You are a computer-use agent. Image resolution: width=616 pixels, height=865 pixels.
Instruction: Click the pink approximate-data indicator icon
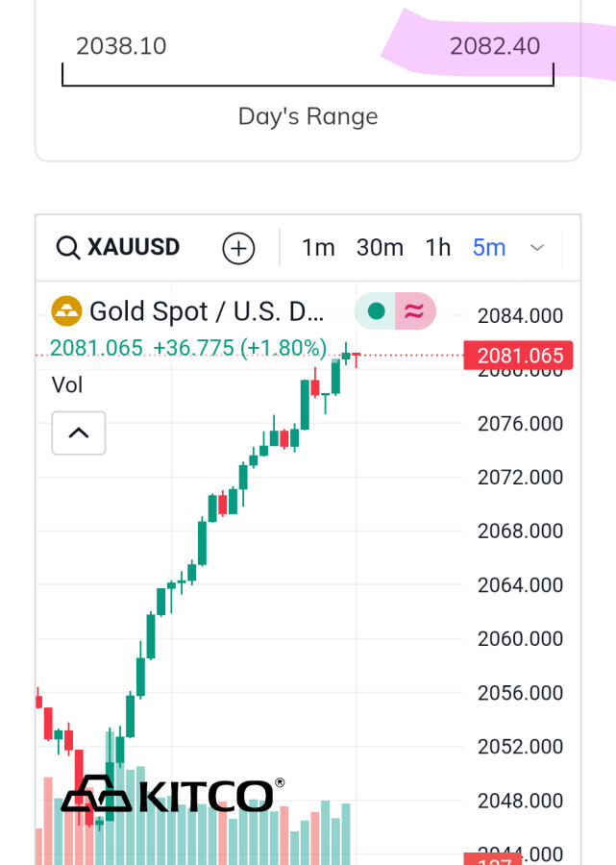pos(414,311)
